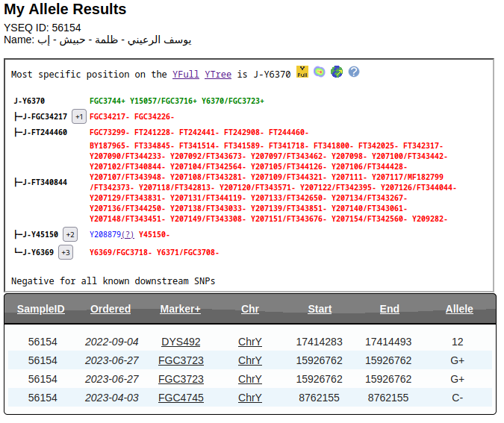The height and width of the screenshot is (423, 504).
Task: Click the Start value 17414283
Action: click(319, 342)
